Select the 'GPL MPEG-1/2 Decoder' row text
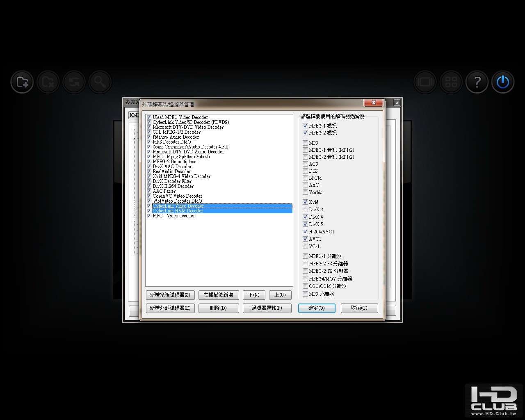 (177, 132)
